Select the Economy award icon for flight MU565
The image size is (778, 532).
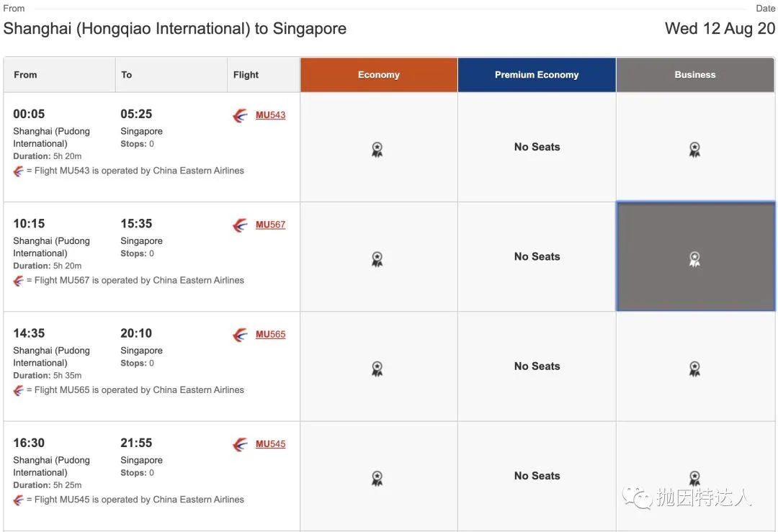377,368
